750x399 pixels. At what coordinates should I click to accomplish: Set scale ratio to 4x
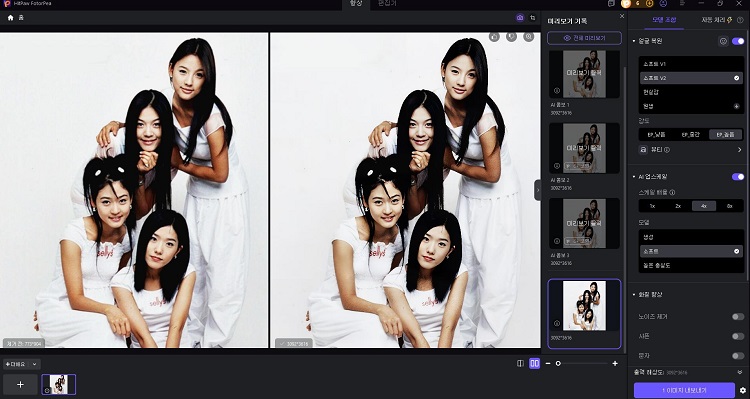click(704, 206)
